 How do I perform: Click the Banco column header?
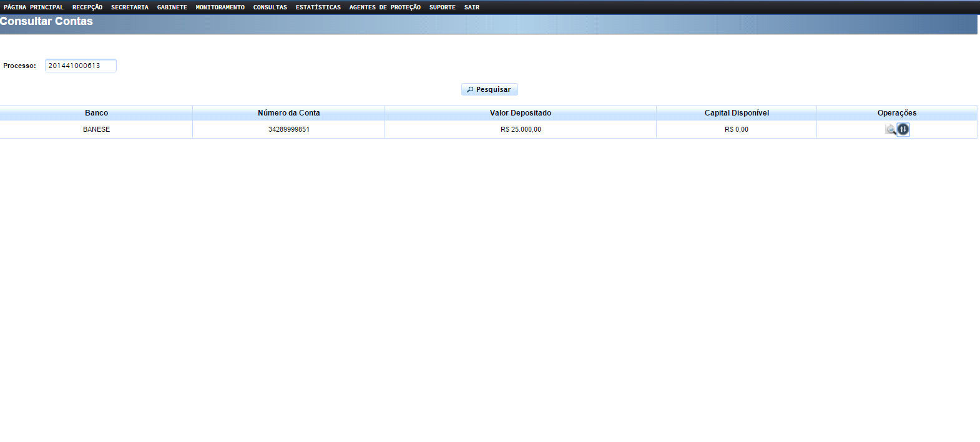[97, 113]
